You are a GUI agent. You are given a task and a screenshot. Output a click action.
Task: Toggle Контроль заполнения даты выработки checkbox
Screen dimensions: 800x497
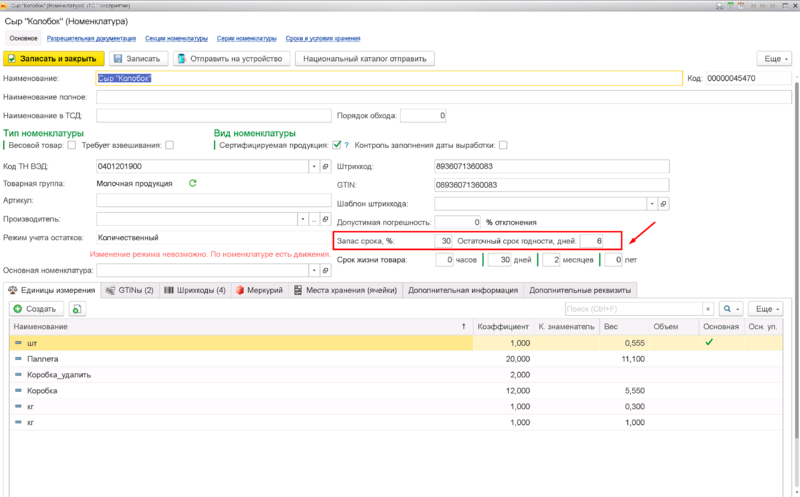503,145
